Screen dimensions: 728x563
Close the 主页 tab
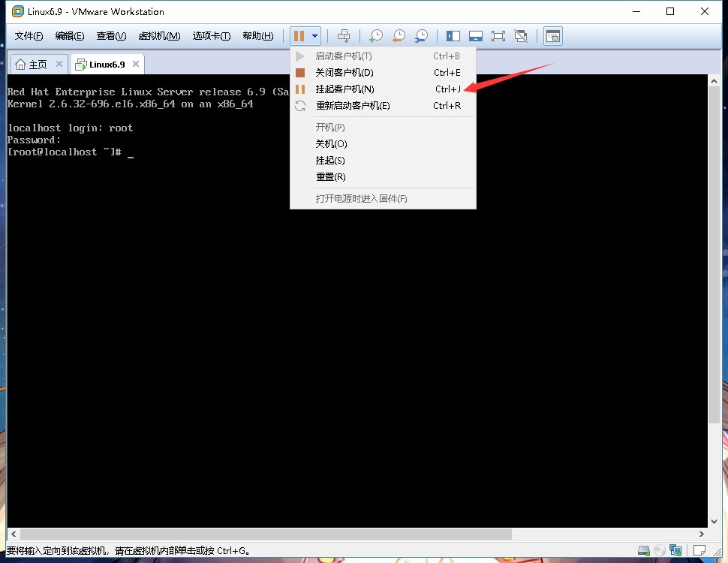tap(59, 64)
